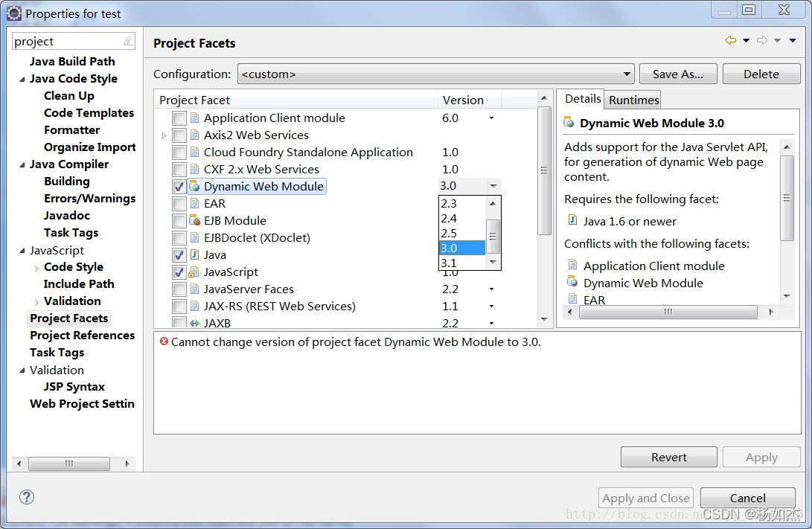Open the Web Project Settings page
This screenshot has height=529, width=812.
pyautogui.click(x=82, y=404)
